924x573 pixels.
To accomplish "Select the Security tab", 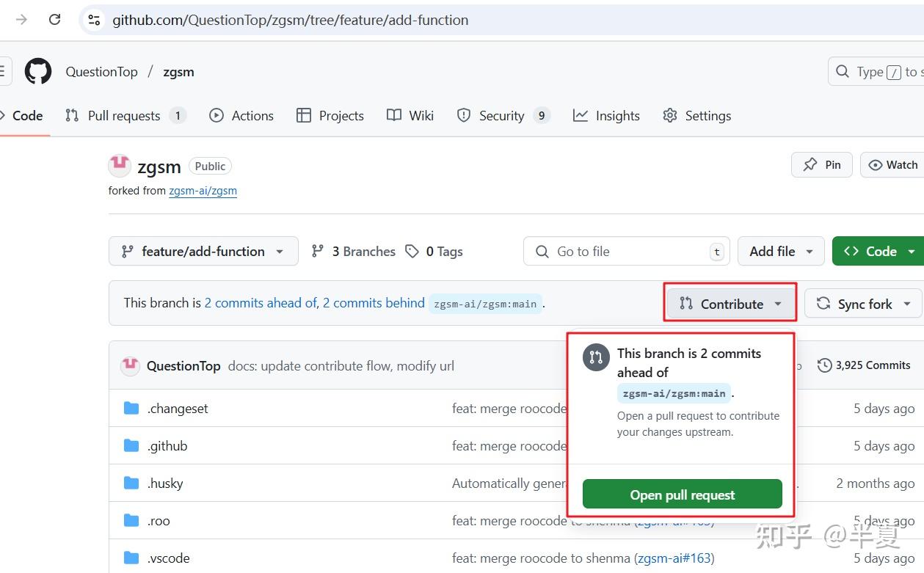I will coord(503,115).
